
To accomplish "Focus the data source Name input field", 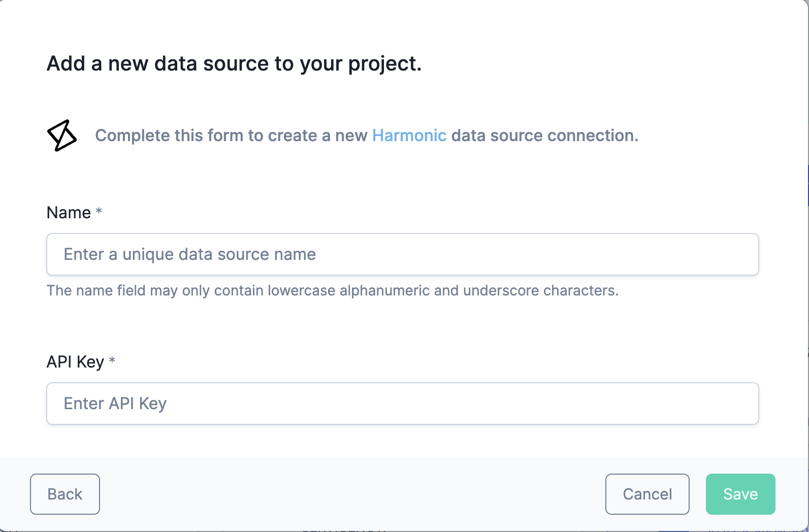I will pyautogui.click(x=403, y=254).
